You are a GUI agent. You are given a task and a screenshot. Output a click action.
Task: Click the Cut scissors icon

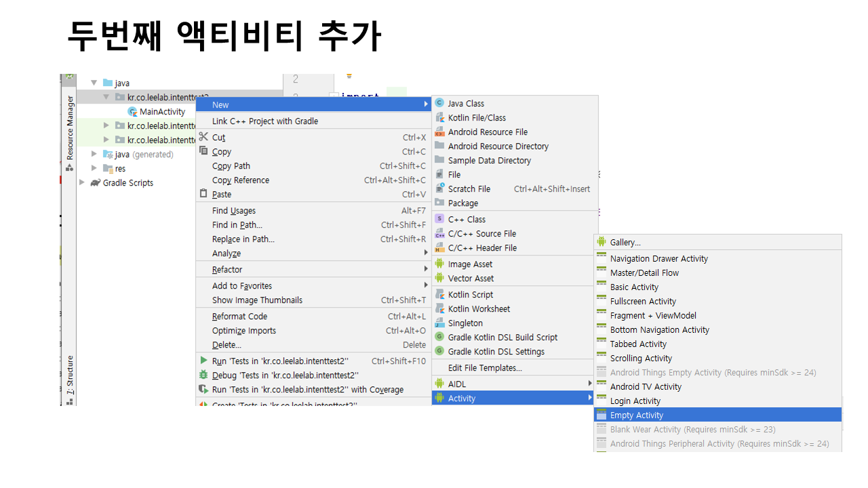[203, 137]
